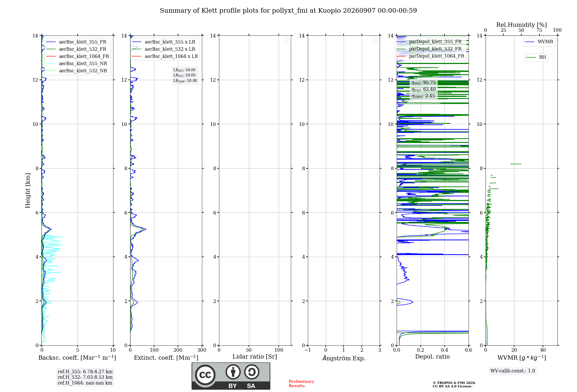Click the LR1064: 50.00 annotation
The width and height of the screenshot is (577, 392).
coord(185,81)
